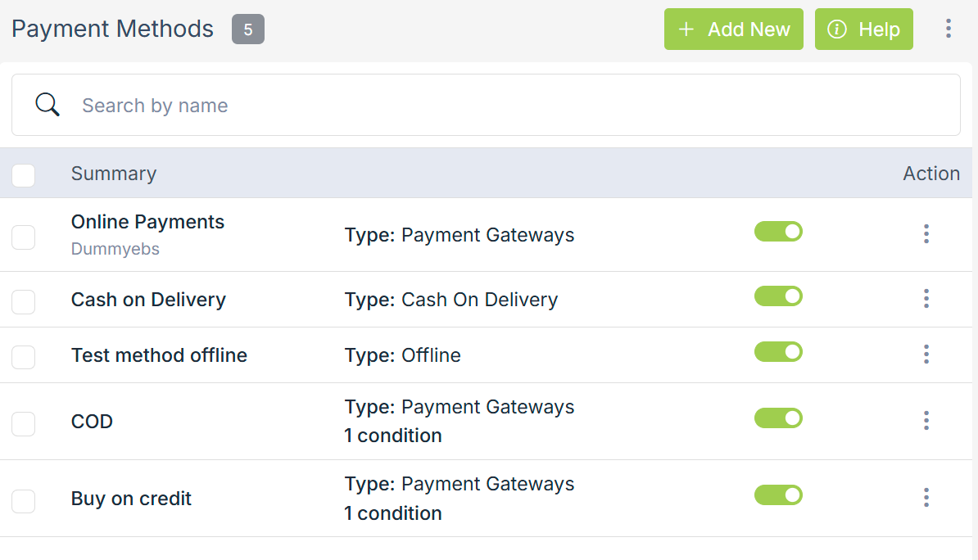Disable the Online Payments toggle
This screenshot has width=978, height=560.
pyautogui.click(x=778, y=232)
